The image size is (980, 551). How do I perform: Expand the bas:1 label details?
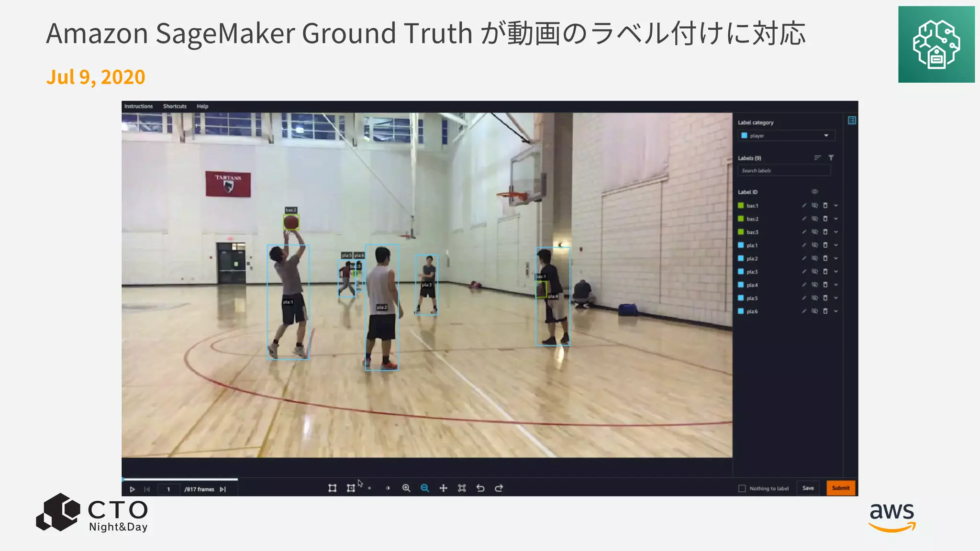pos(836,206)
